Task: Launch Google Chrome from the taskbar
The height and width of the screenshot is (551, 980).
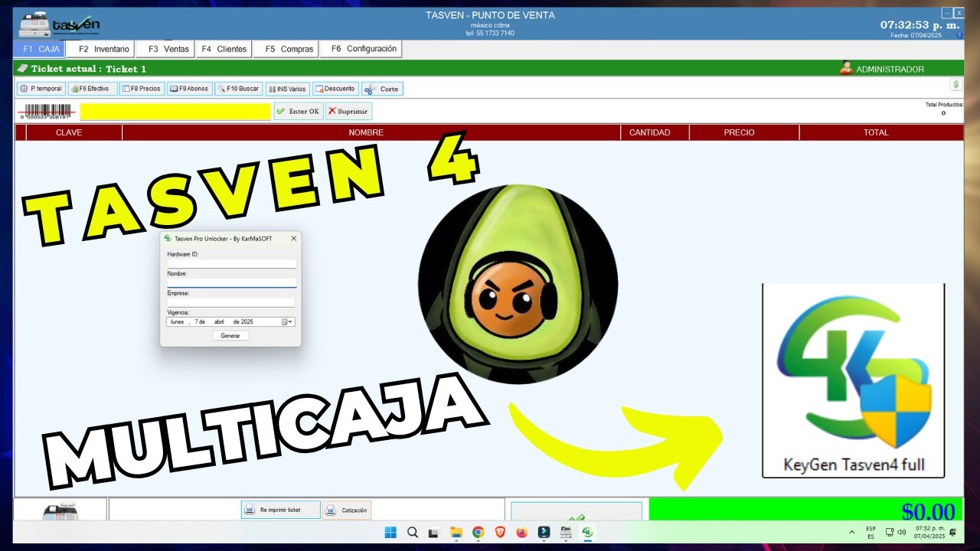Action: pos(478,532)
